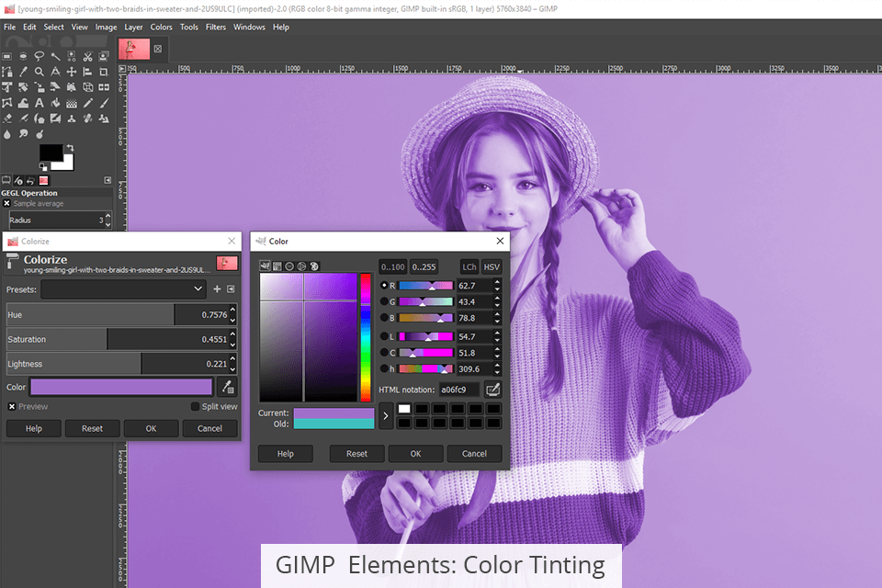The image size is (882, 588).
Task: Click Cancel in the Color dialog
Action: pyautogui.click(x=474, y=454)
